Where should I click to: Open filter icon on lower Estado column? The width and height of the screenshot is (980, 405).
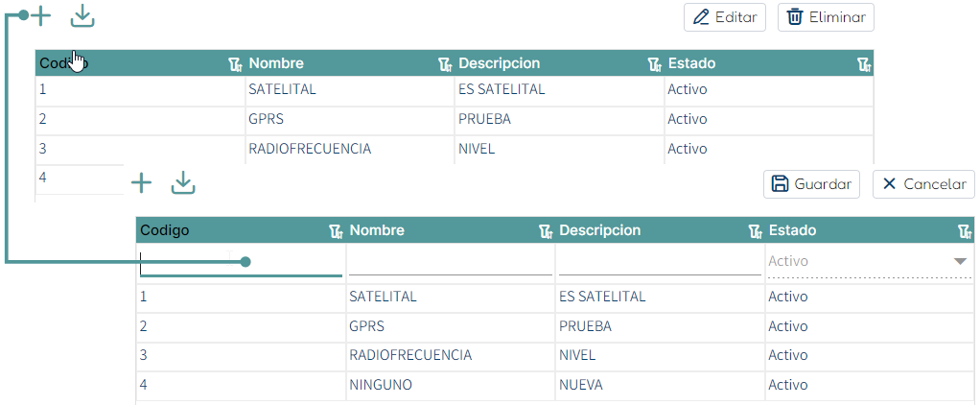point(965,231)
